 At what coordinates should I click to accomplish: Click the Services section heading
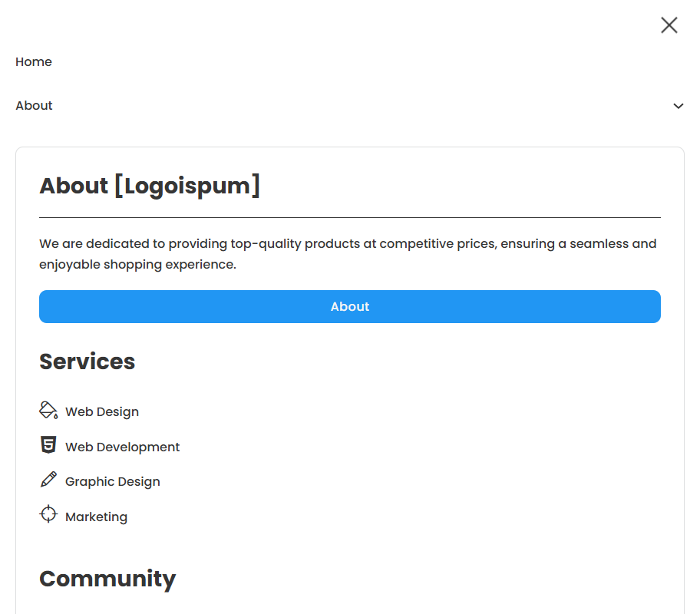click(87, 361)
